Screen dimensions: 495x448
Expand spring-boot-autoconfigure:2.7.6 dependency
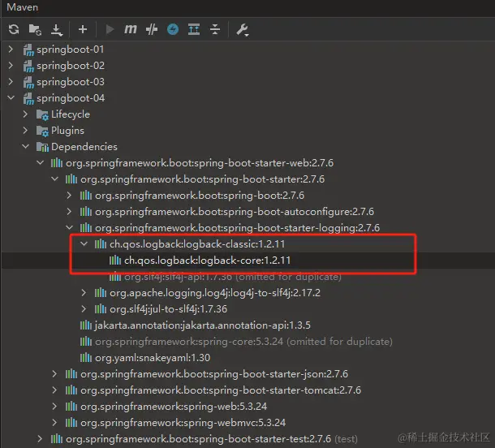coord(69,212)
